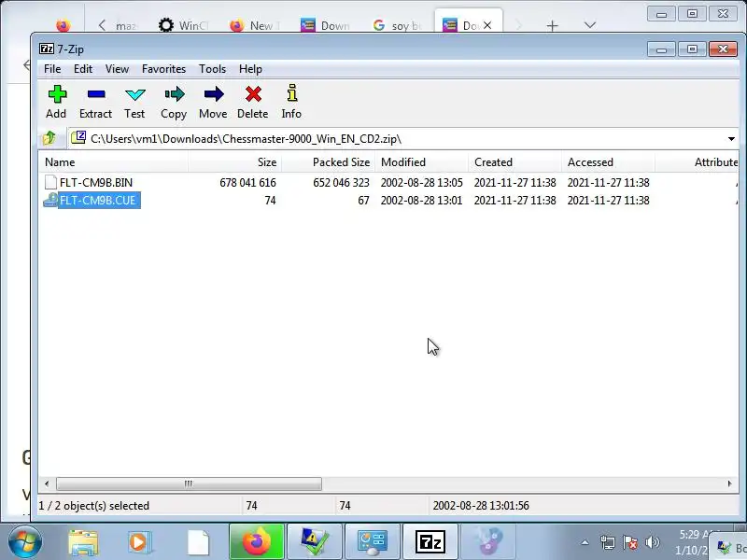Click the status bar selection count
Viewport: 747px width, 560px height.
coord(94,506)
